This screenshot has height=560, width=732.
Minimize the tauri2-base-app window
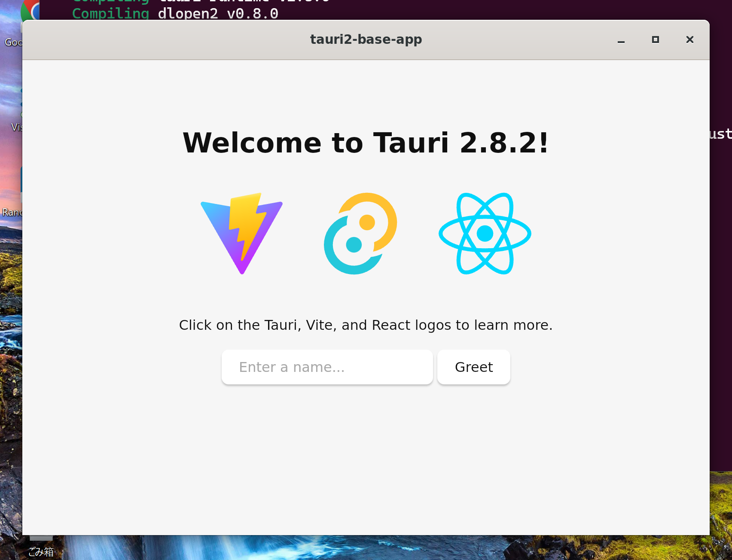click(621, 40)
